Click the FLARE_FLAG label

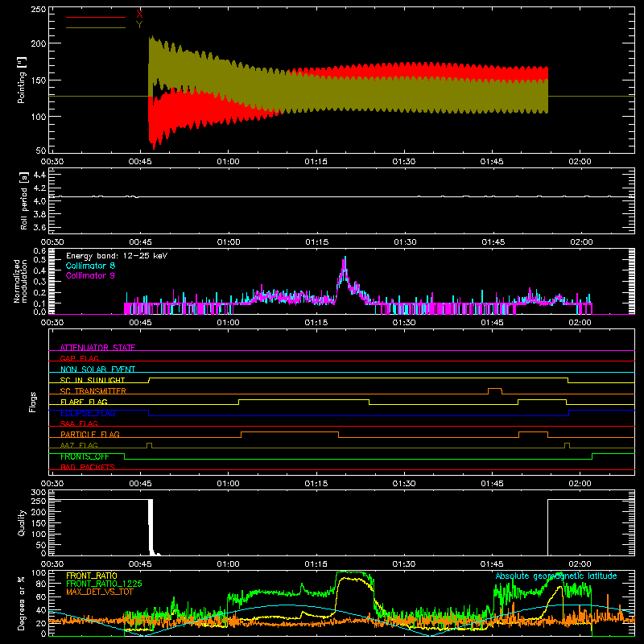[84, 402]
